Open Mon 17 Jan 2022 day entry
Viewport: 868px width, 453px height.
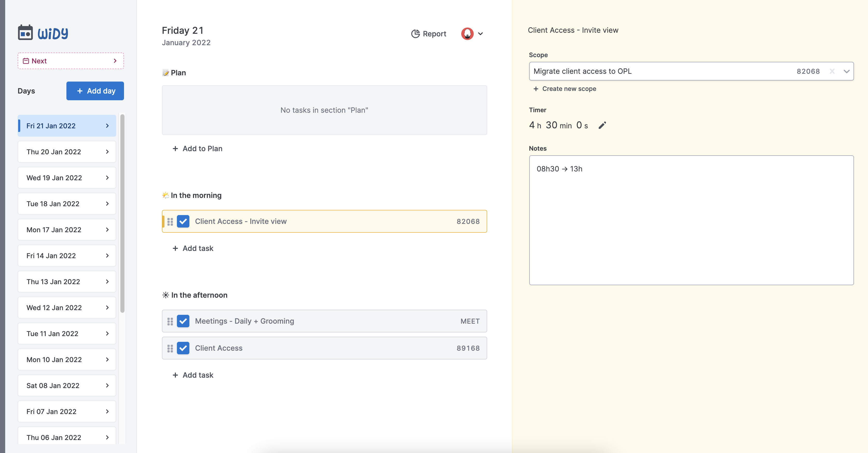67,230
